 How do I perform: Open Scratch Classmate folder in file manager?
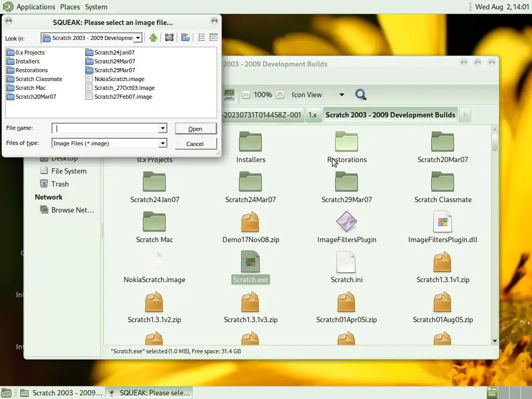(443, 187)
